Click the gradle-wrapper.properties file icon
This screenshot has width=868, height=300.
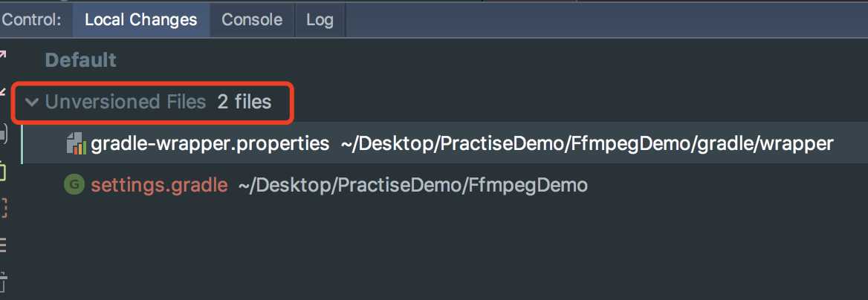tap(77, 143)
